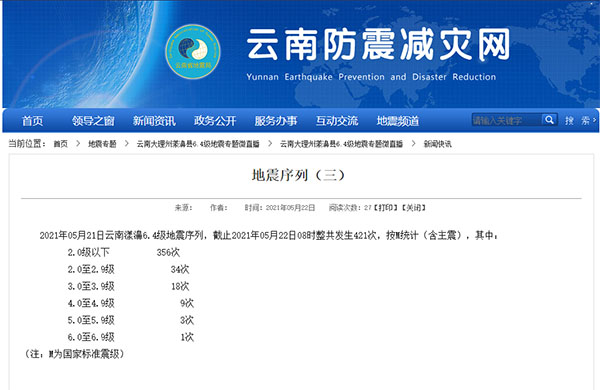
Task: Click the count 1次
Action: 187,337
